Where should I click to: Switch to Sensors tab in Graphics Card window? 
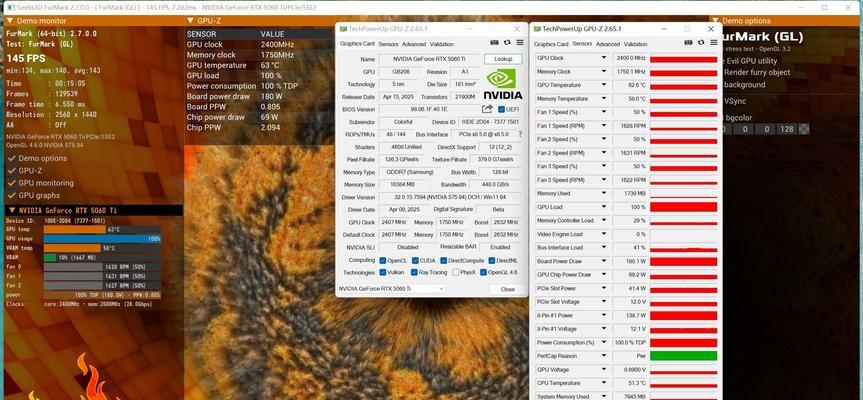pyautogui.click(x=388, y=44)
